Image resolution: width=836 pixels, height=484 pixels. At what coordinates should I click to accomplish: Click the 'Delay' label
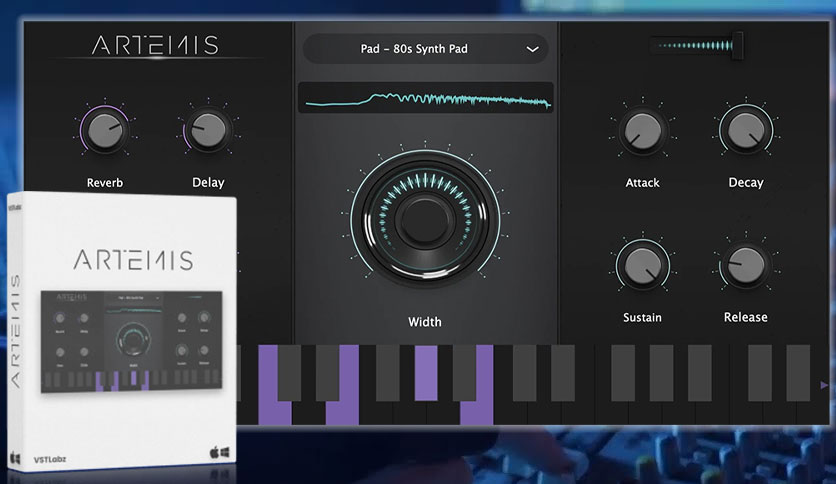(208, 183)
